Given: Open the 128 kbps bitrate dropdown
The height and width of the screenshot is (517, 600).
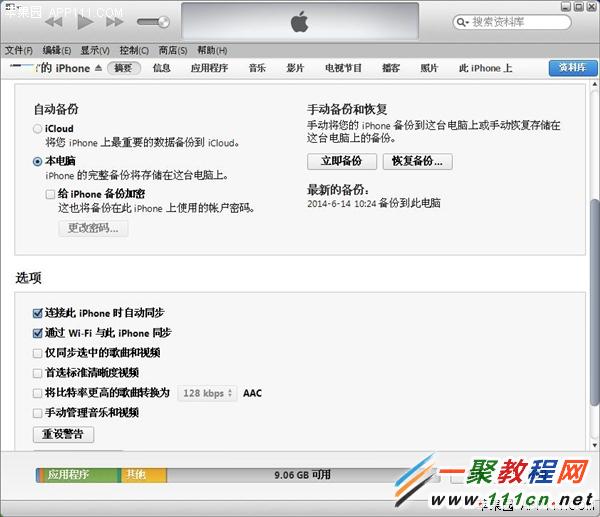Looking at the screenshot, I should click(x=207, y=393).
